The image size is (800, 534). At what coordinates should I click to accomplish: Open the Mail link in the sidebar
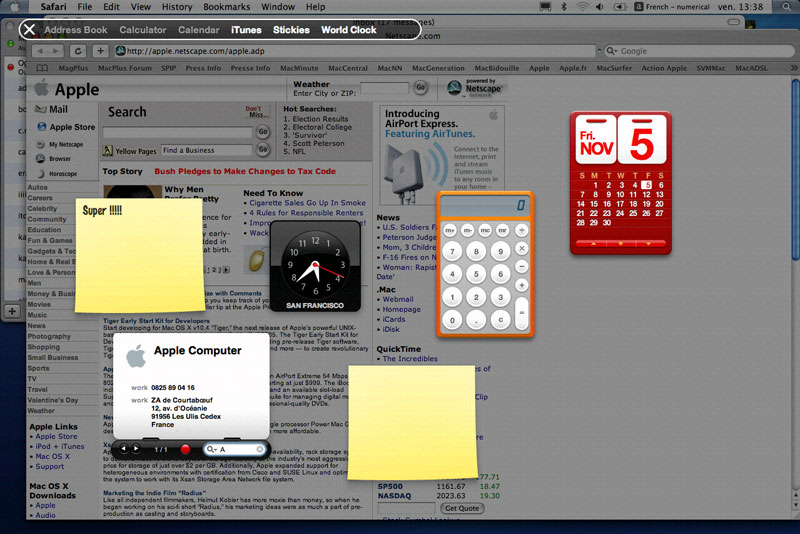pos(58,109)
